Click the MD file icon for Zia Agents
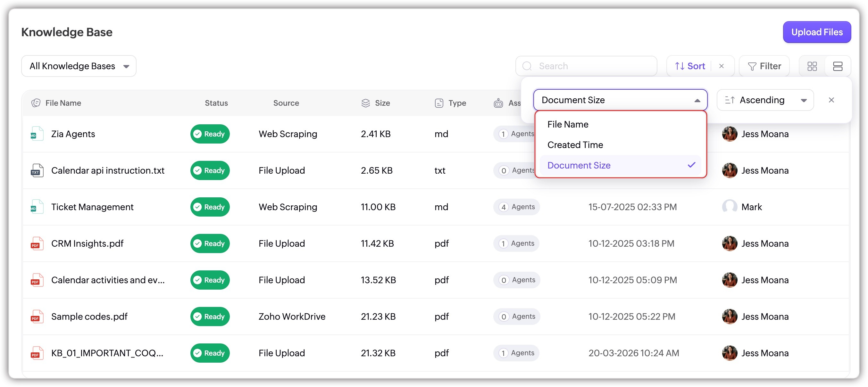Screen dimensions: 868x387 (x=37, y=134)
